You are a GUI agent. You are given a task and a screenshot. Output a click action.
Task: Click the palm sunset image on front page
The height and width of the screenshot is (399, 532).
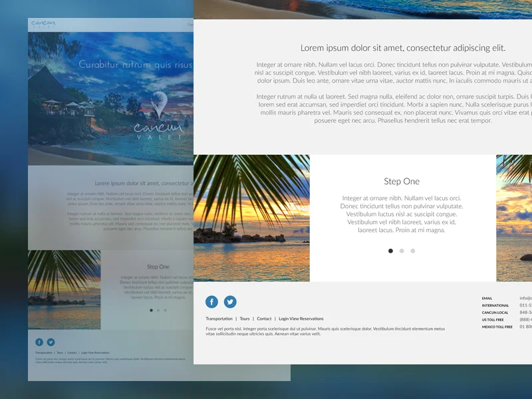(251, 218)
